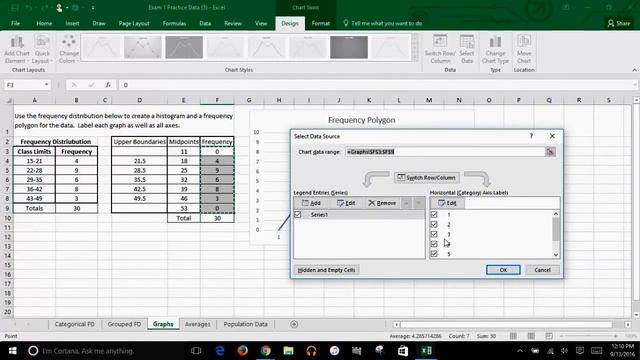Edit the horizontal axis labels
Image resolution: width=640 pixels, height=360 pixels.
[447, 203]
